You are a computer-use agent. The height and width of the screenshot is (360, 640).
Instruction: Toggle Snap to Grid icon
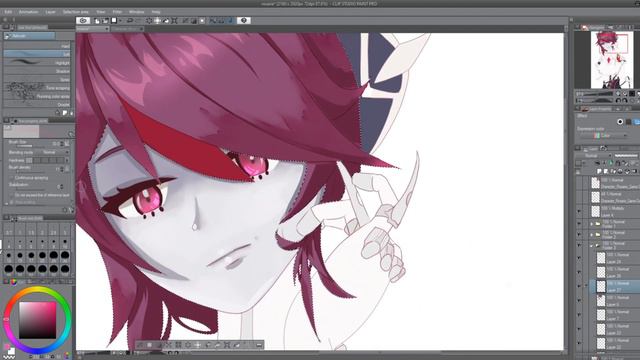point(230,20)
